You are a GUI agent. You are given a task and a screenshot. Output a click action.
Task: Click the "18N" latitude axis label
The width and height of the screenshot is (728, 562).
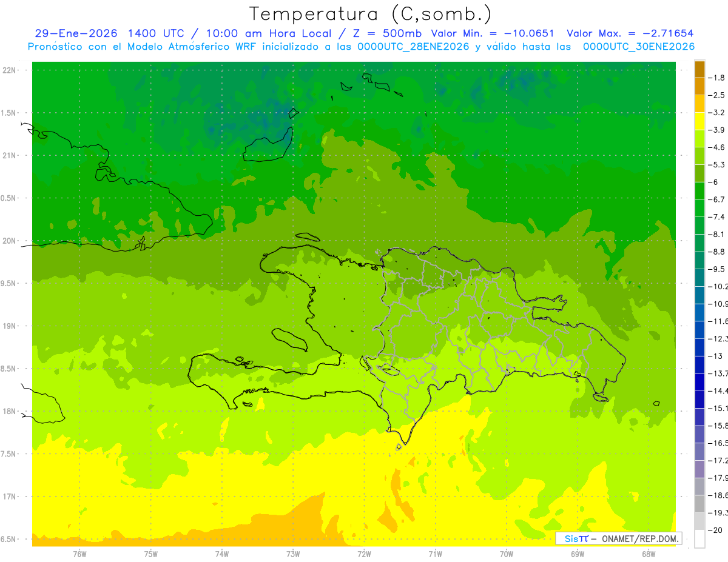[10, 412]
